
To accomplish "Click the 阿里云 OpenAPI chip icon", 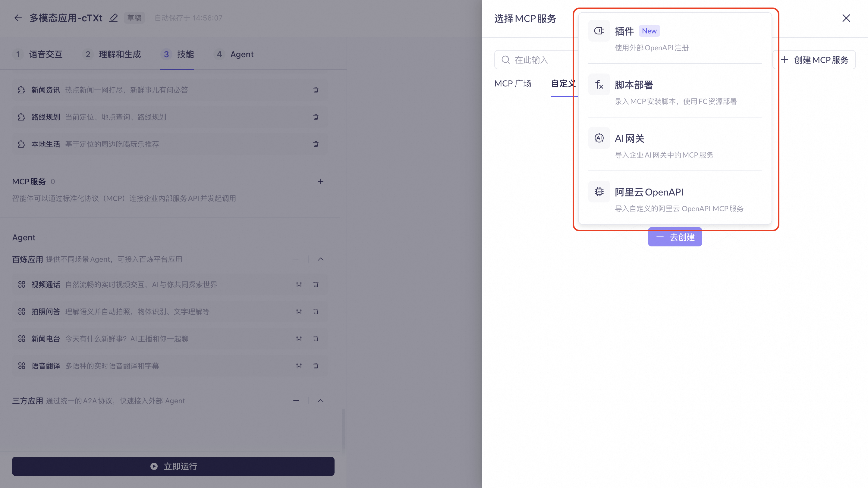I will [x=599, y=192].
